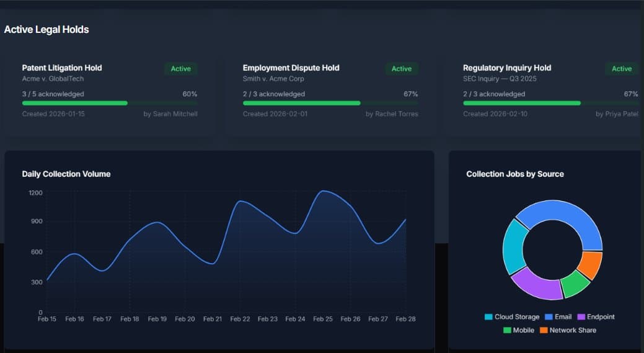This screenshot has height=353, width=644.
Task: Click the 300 y-axis label
Action: click(37, 282)
